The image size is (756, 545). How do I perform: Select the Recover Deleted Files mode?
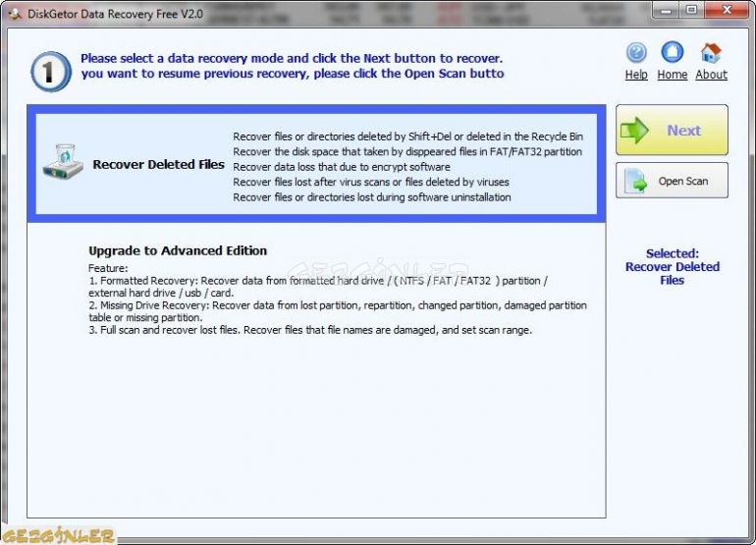coord(316,164)
